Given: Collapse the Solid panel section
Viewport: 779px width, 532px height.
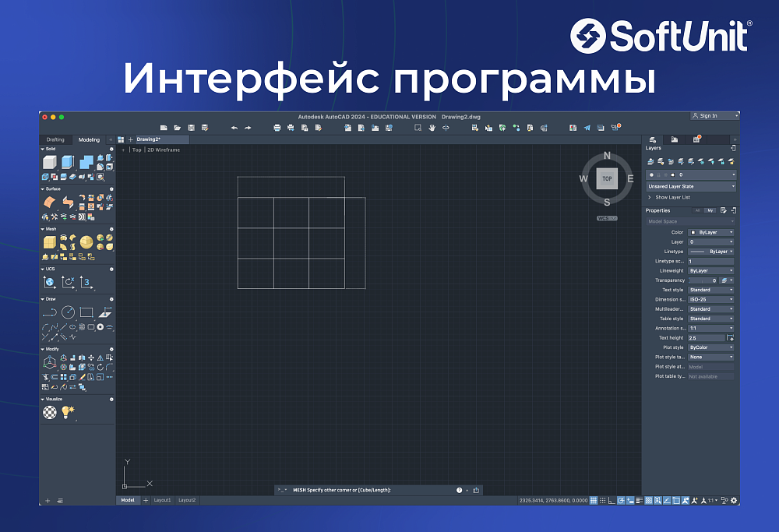Looking at the screenshot, I should click(42, 149).
